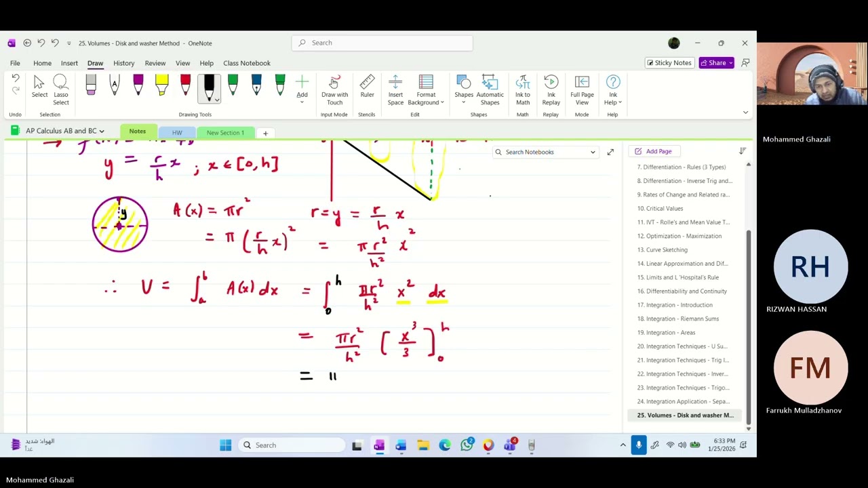This screenshot has width=868, height=488.
Task: Open page 20. Integration Techniques - U Sub
Action: [684, 346]
